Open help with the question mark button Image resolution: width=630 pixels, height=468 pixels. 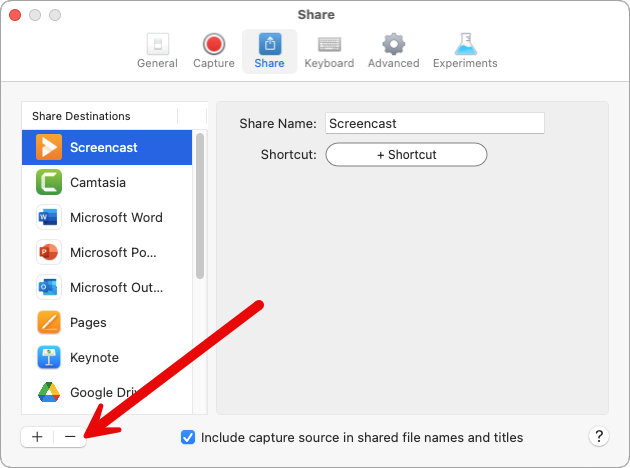coord(599,437)
